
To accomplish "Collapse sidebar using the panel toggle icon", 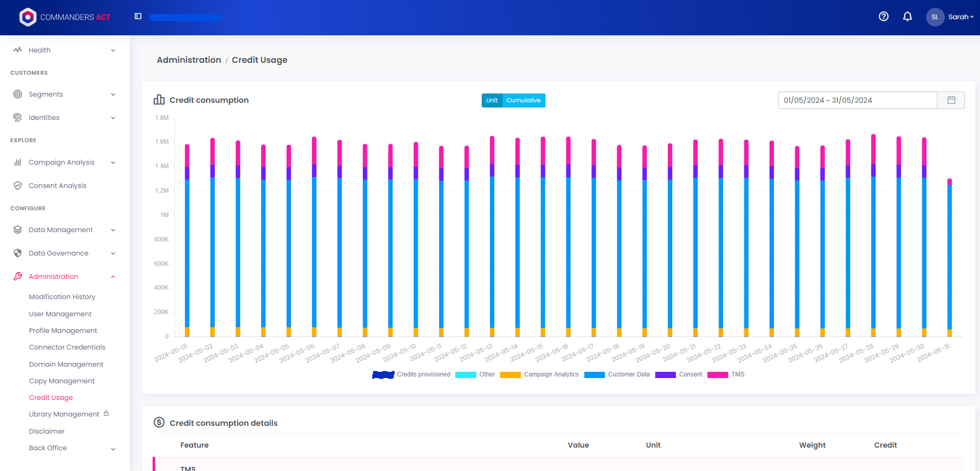I will coord(138,17).
